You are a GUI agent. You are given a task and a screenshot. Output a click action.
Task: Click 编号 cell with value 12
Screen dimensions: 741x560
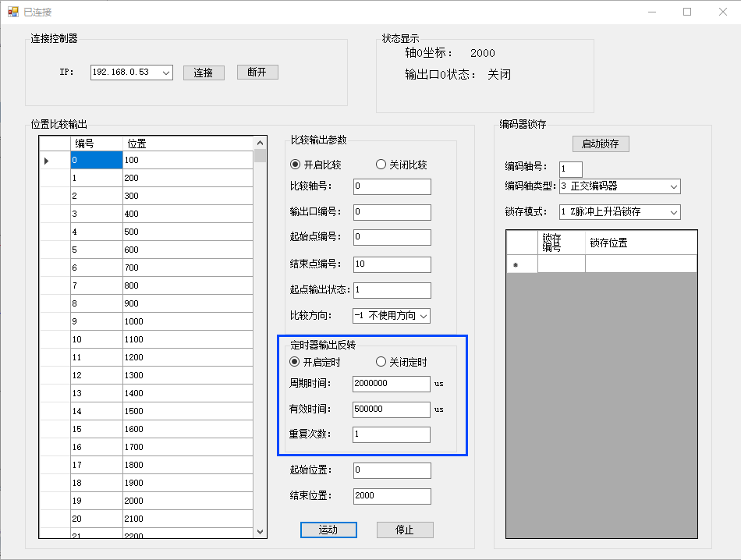point(97,376)
